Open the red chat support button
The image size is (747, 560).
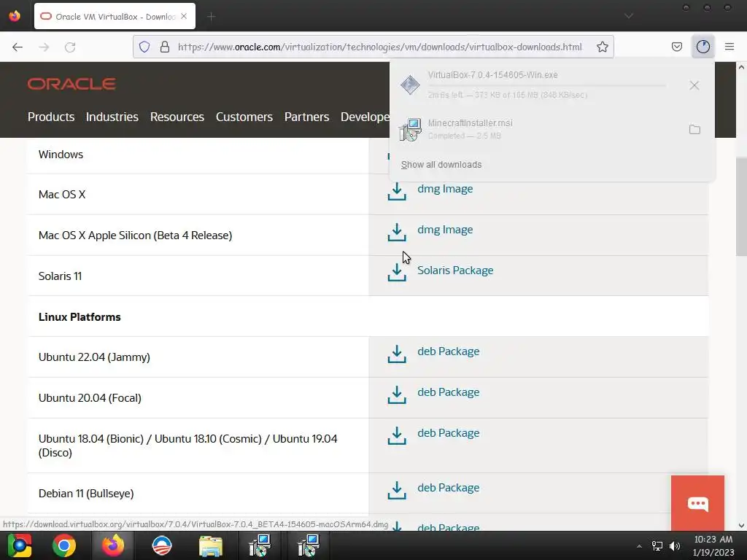[x=697, y=503]
